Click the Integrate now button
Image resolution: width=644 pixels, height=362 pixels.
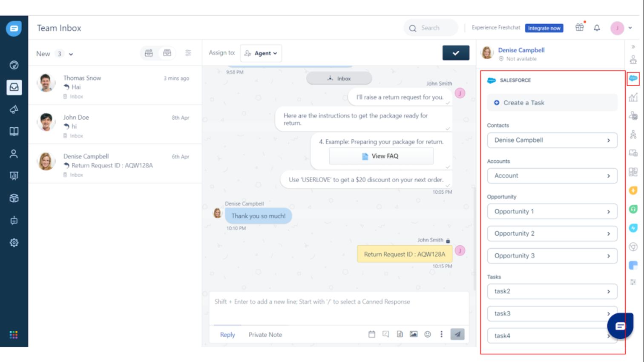click(544, 28)
